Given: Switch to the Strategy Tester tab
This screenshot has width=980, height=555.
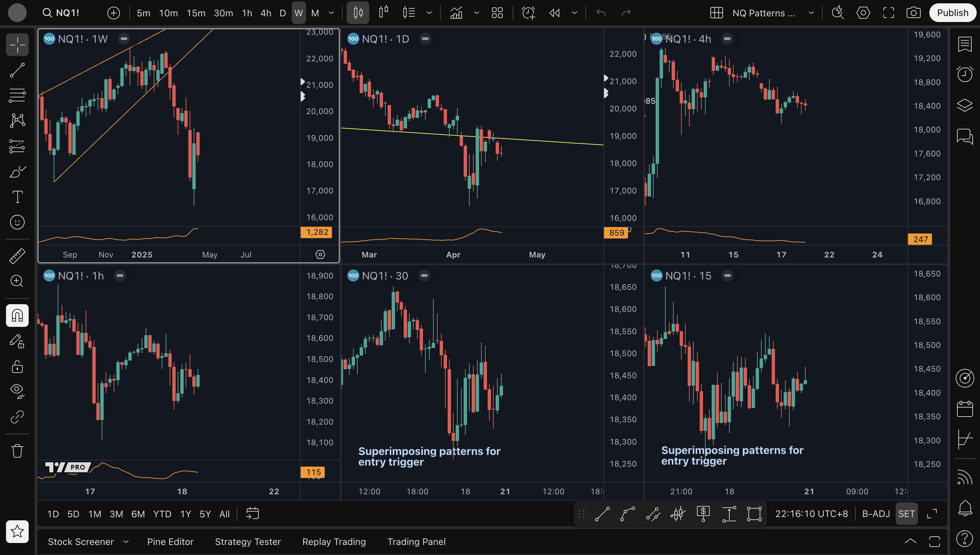Looking at the screenshot, I should [x=248, y=541].
